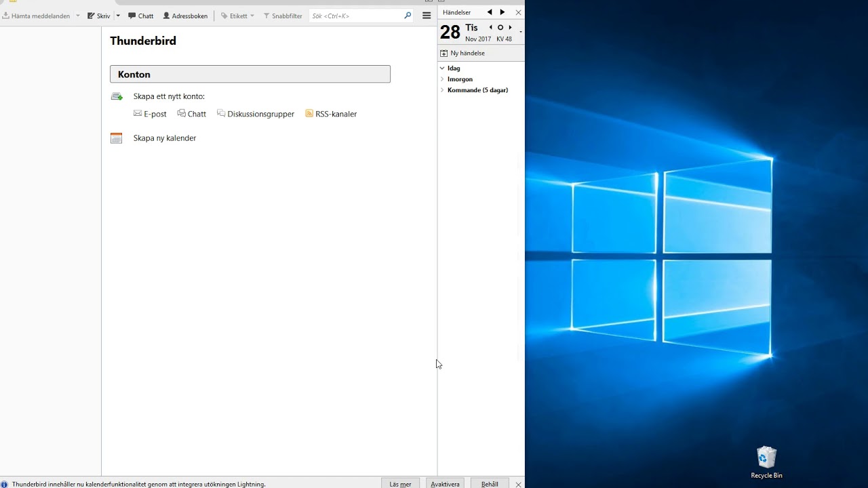Open the Hämta meddelanden dropdown arrow
This screenshot has width=868, height=488.
[x=78, y=16]
